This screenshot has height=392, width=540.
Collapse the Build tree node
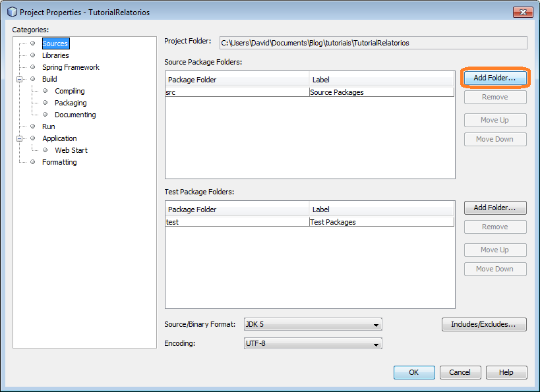coord(20,79)
